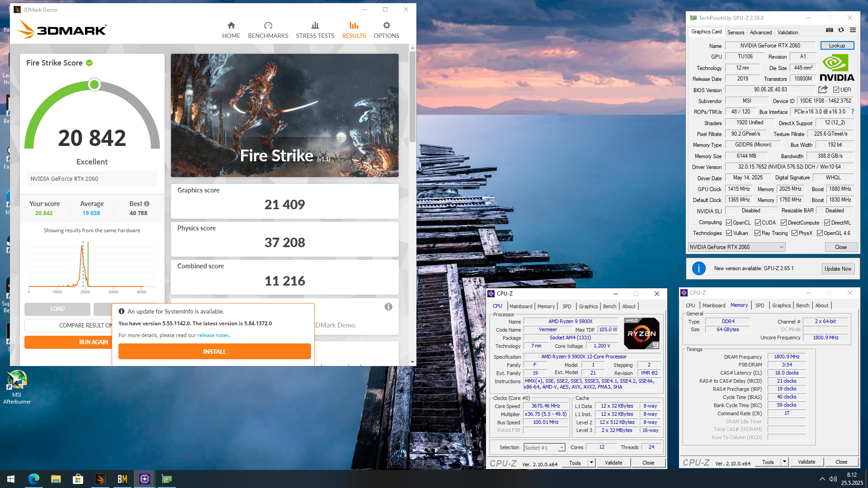Switch to GPU-Z taskbar icon
The width and height of the screenshot is (868, 488).
[x=167, y=479]
